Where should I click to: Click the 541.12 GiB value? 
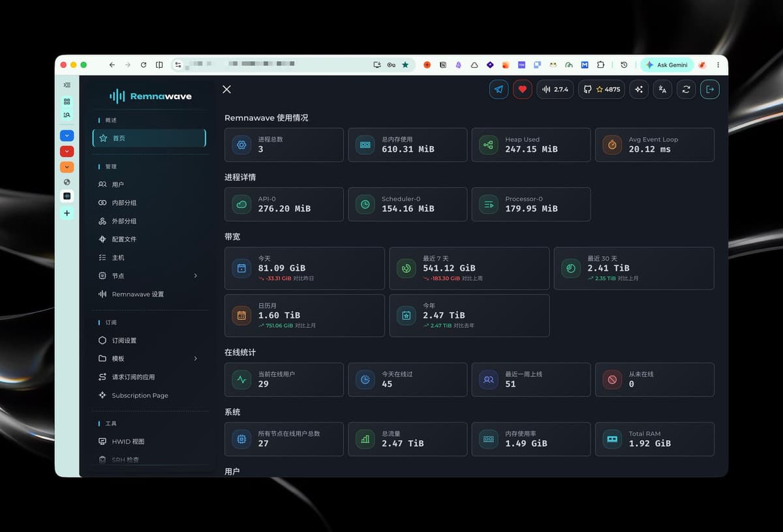coord(449,268)
